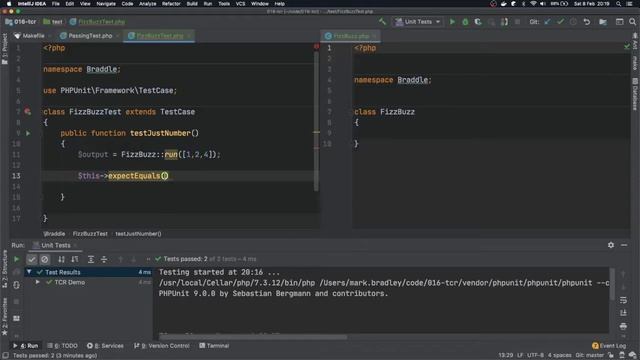The width and height of the screenshot is (640, 360).
Task: Click the green inspection checkmark in right editor
Action: coord(627,47)
